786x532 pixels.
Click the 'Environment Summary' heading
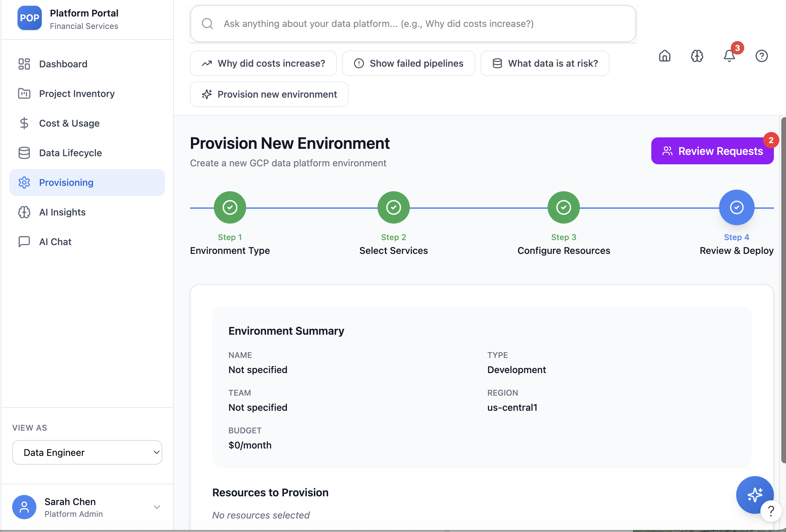pyautogui.click(x=286, y=331)
